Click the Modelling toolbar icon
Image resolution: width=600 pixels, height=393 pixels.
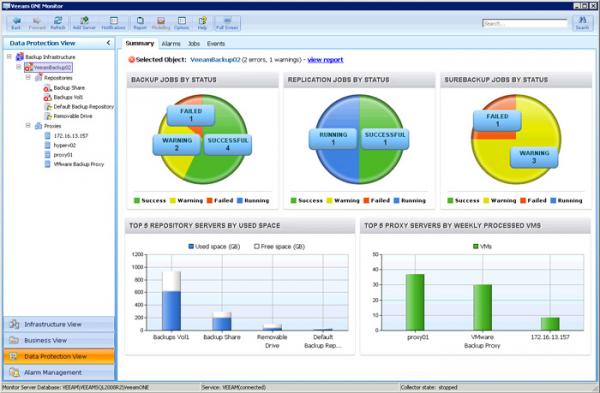click(161, 23)
